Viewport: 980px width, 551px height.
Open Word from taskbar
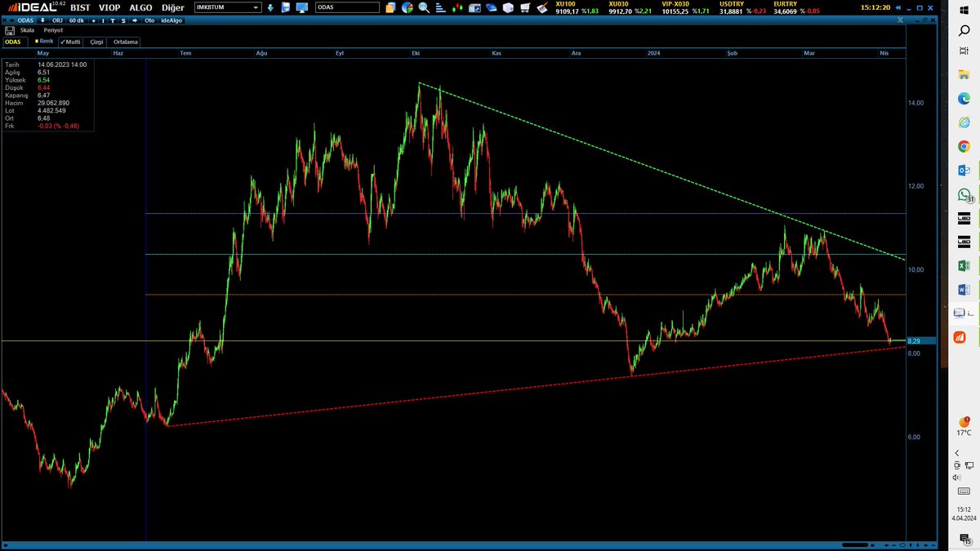pyautogui.click(x=964, y=290)
